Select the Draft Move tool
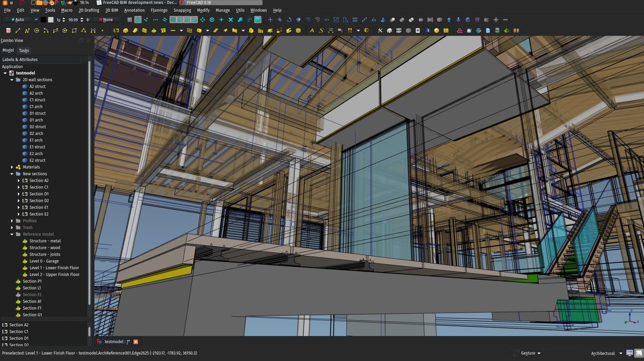Image resolution: width=644 pixels, height=361 pixels. (270, 20)
